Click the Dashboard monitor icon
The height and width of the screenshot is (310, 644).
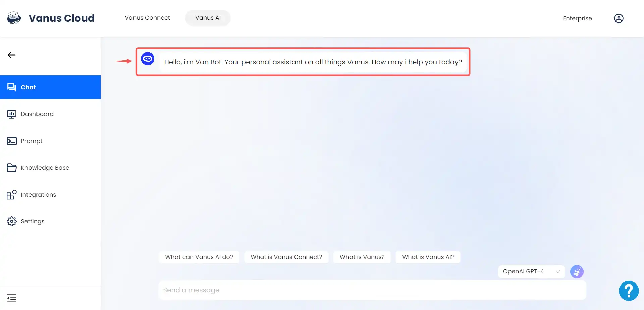12,114
